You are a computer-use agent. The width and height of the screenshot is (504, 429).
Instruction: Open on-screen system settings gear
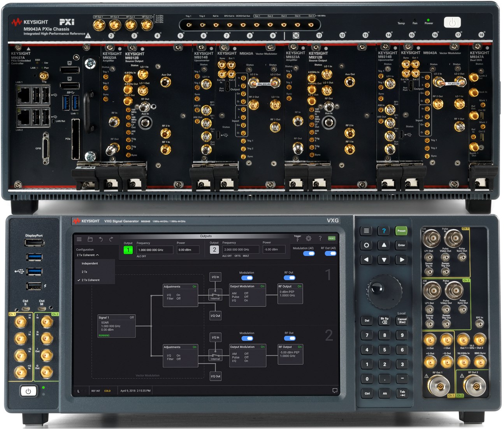click(309, 238)
